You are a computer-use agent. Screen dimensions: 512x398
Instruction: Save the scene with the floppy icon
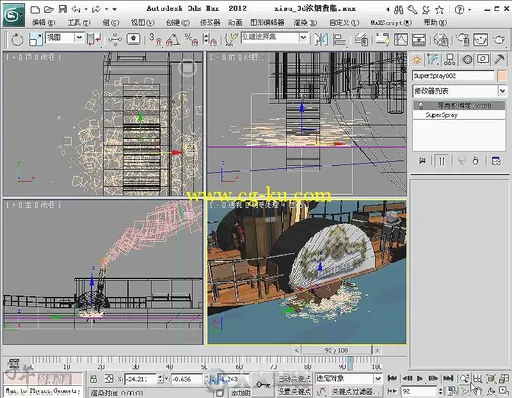point(63,9)
